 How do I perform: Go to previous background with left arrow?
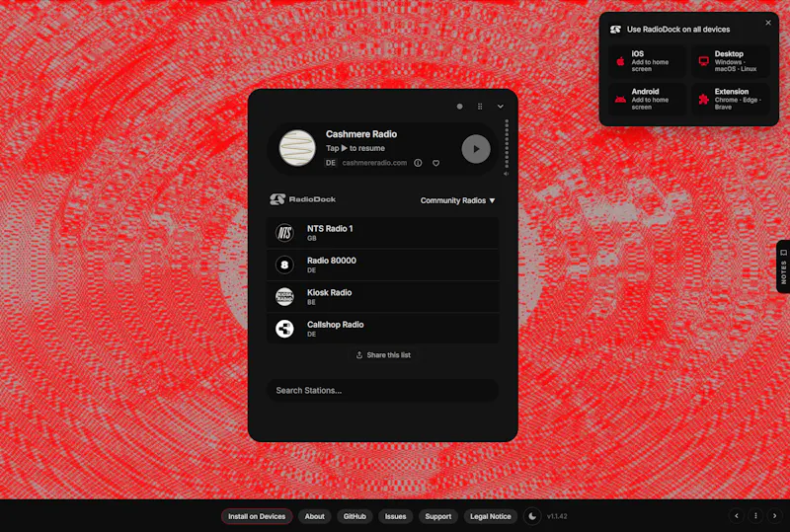(x=737, y=516)
